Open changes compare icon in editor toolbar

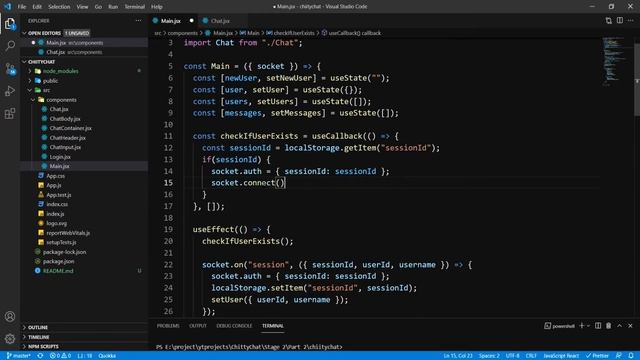tap(609, 20)
